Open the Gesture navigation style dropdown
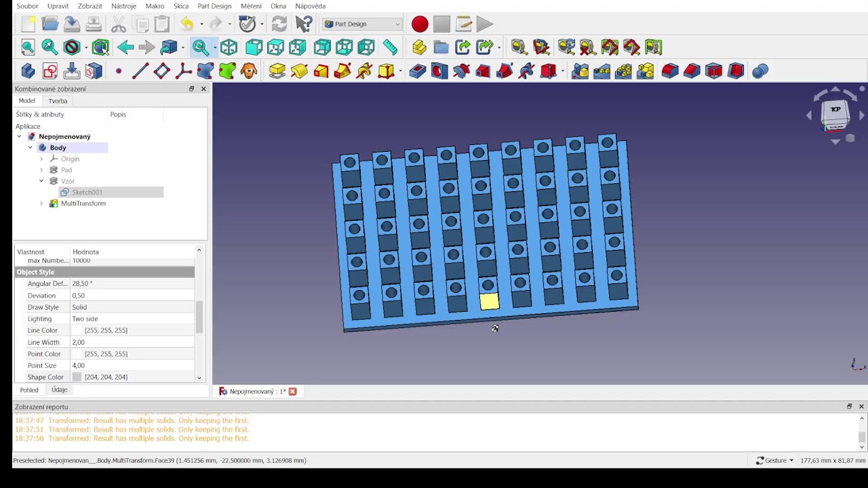This screenshot has height=488, width=868. [x=774, y=460]
